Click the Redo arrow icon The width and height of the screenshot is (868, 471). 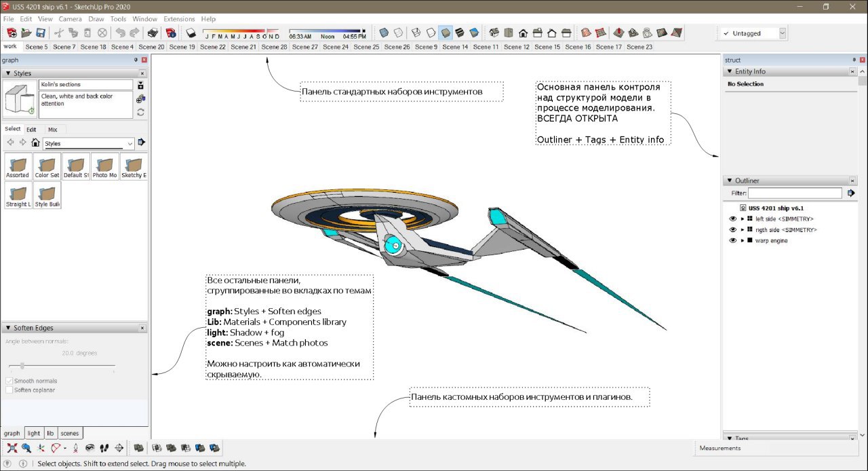pos(135,33)
